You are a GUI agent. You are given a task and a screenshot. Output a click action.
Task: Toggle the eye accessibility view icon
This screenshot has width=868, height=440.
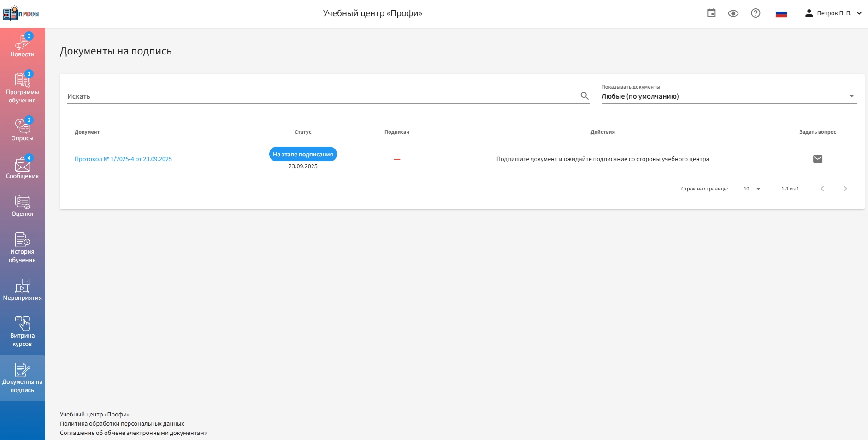point(733,13)
